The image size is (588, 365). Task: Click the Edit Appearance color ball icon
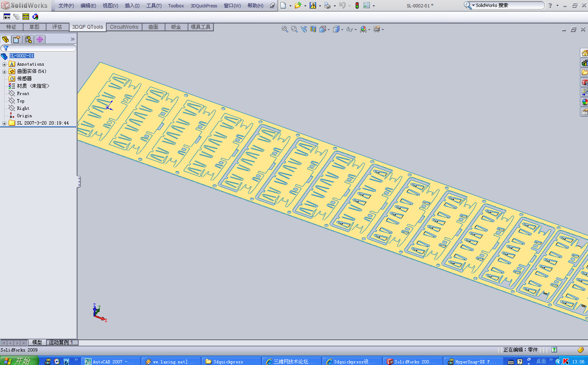point(363,29)
